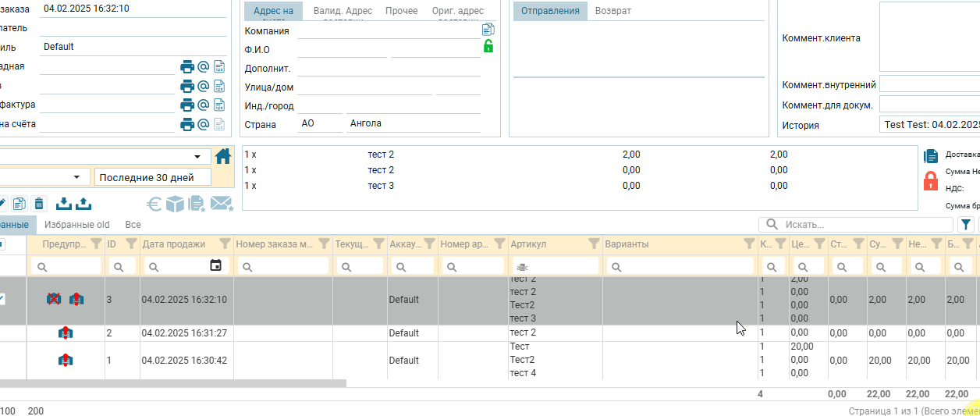Click the upload/export tray icon
Screen dimensions: 980x416
[83, 204]
